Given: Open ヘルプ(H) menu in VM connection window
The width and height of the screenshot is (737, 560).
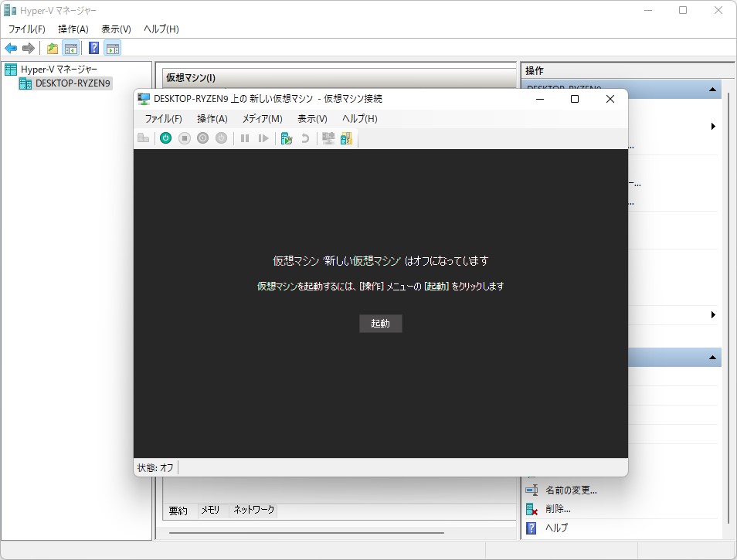Looking at the screenshot, I should [359, 119].
